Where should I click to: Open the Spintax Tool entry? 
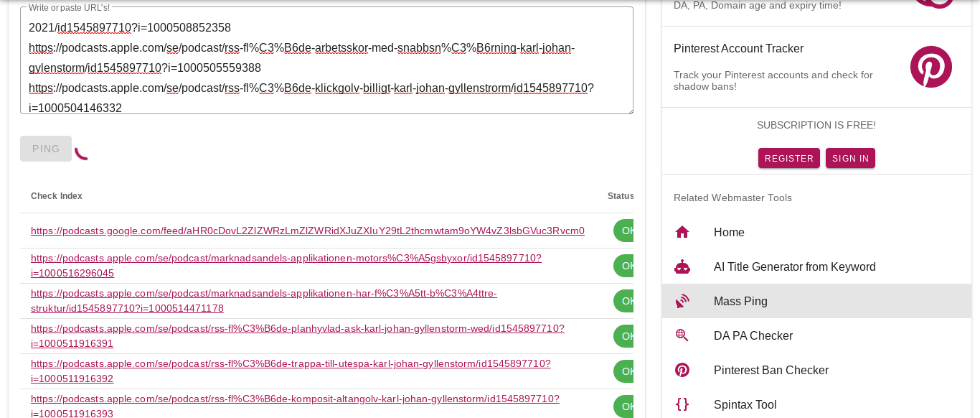[x=816, y=404]
